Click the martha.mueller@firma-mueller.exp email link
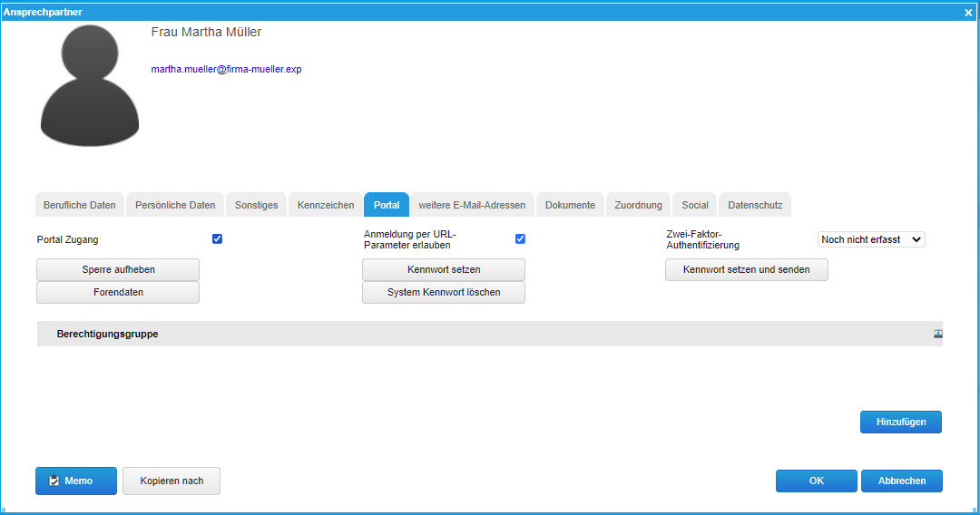The height and width of the screenshot is (515, 980). click(x=226, y=69)
